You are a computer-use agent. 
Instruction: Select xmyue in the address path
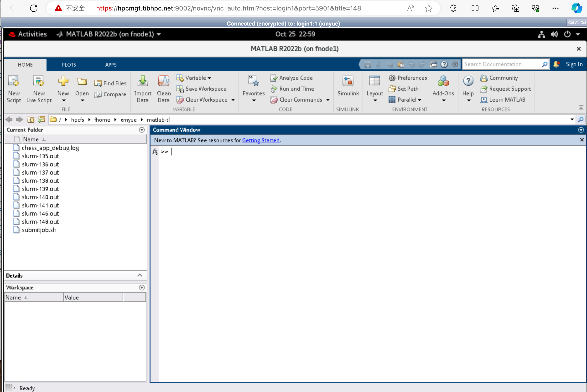[x=129, y=120]
